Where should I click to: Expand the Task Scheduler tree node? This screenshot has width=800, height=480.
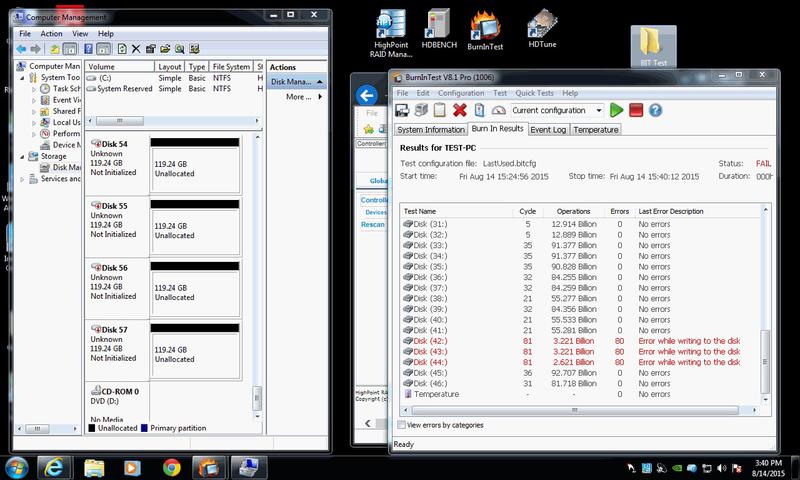[34, 89]
